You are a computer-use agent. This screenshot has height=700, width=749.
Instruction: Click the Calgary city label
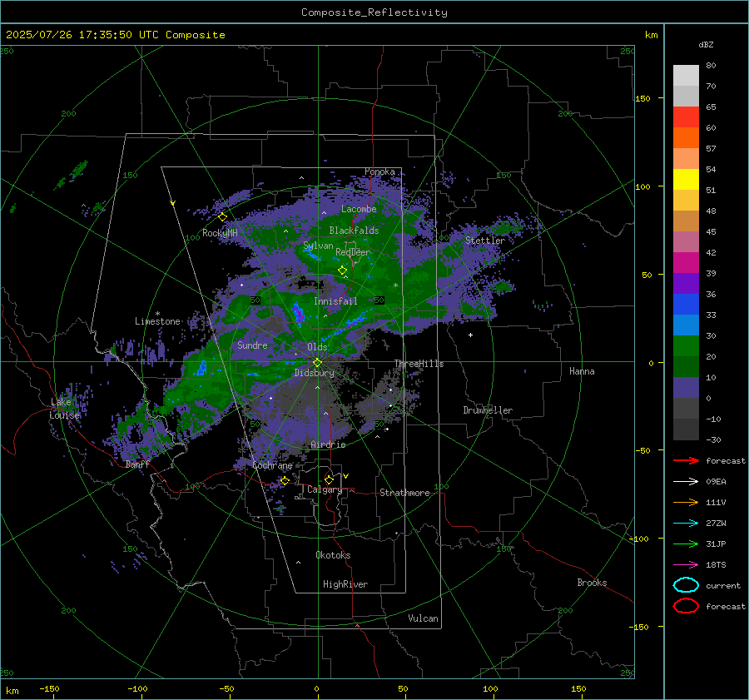325,489
